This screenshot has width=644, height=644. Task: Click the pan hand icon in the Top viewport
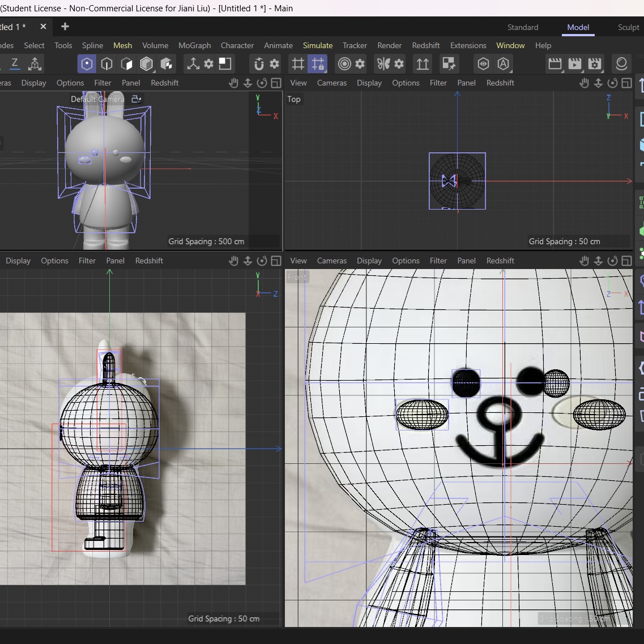(584, 83)
